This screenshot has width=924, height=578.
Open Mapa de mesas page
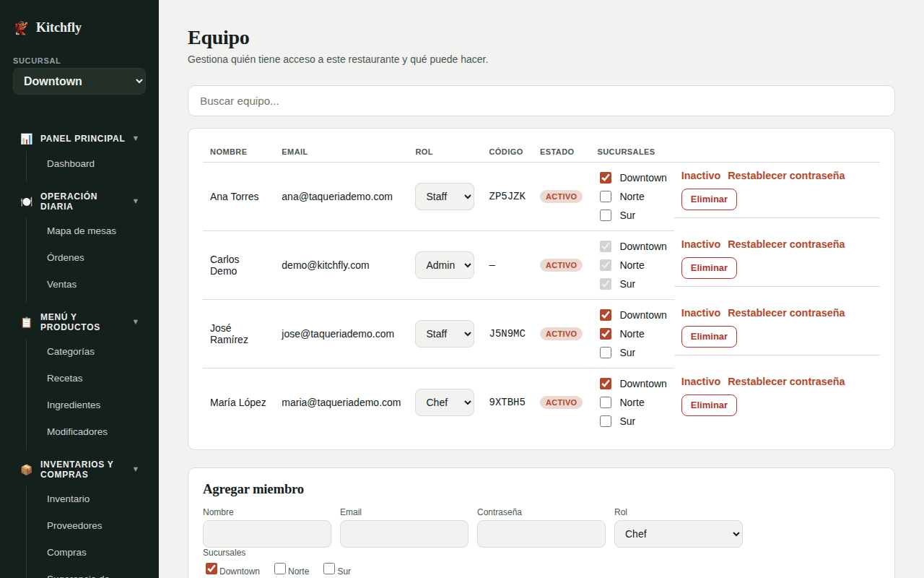pos(82,231)
